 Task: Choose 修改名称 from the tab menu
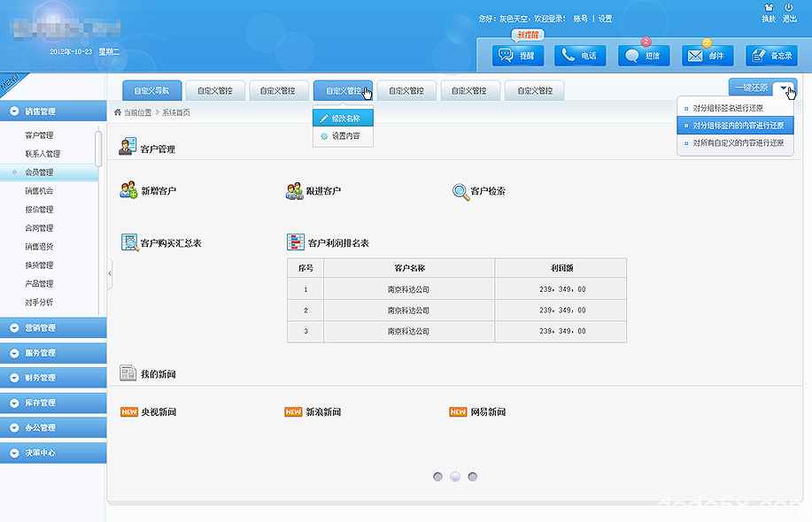coord(344,118)
